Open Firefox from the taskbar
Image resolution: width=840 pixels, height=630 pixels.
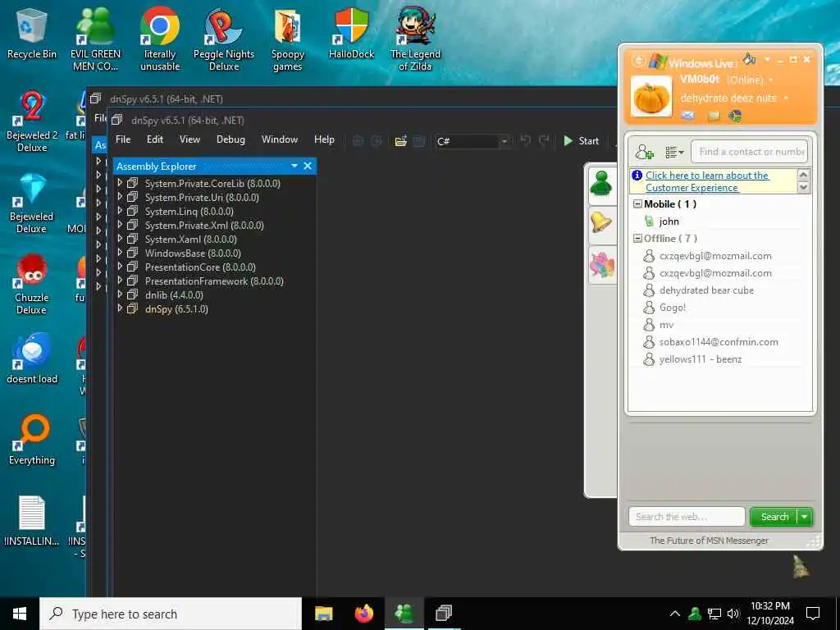point(363,614)
